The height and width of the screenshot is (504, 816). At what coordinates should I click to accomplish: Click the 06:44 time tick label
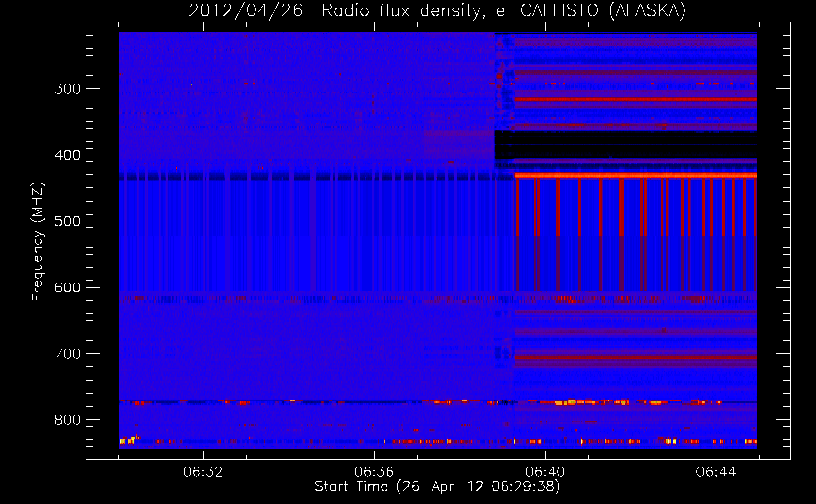(x=716, y=472)
